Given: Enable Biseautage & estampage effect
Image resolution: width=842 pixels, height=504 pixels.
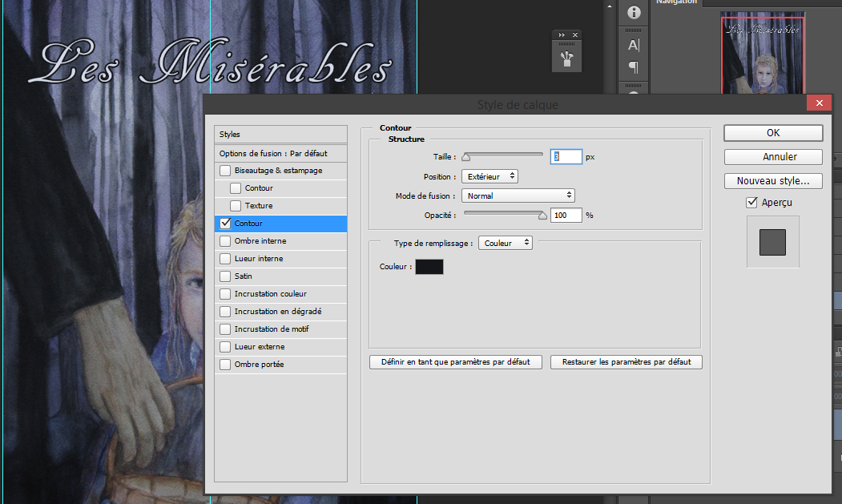Looking at the screenshot, I should pyautogui.click(x=225, y=171).
